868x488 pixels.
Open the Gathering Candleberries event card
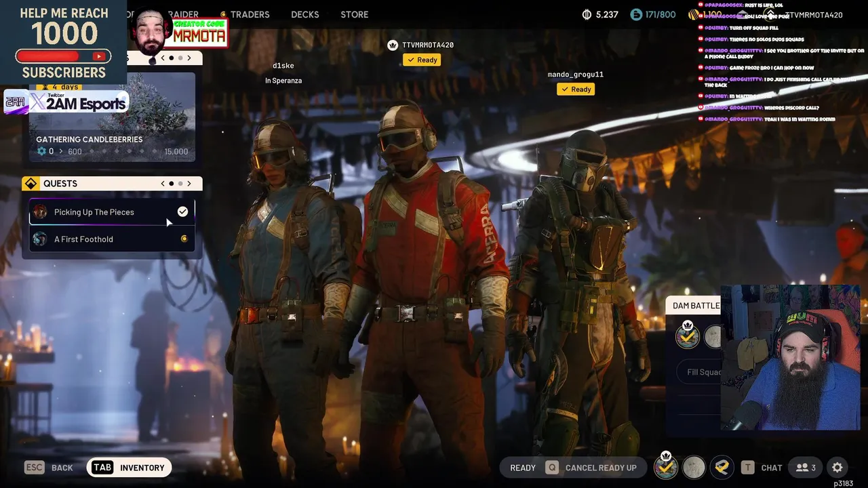pyautogui.click(x=112, y=117)
